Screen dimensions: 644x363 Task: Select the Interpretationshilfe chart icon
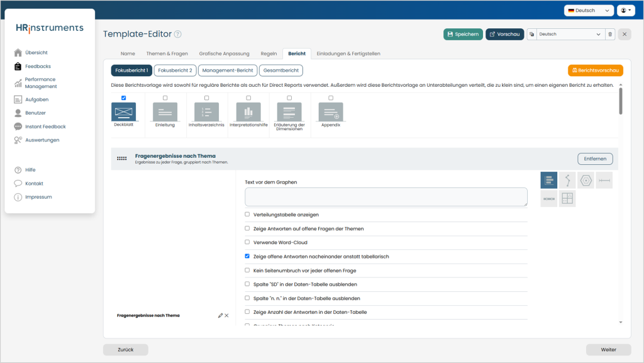point(248,112)
